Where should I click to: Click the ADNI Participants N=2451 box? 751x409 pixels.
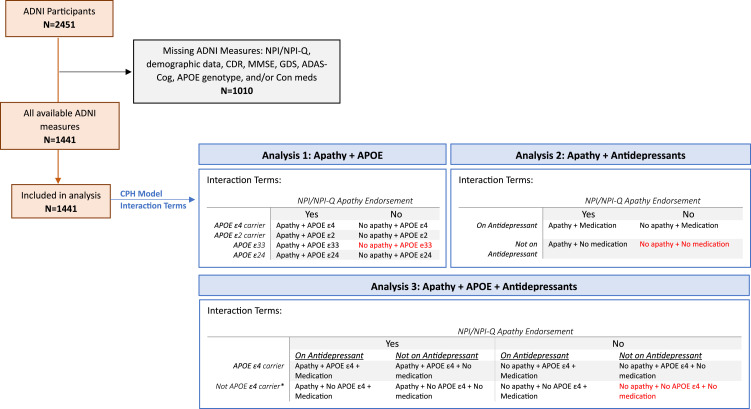point(65,23)
